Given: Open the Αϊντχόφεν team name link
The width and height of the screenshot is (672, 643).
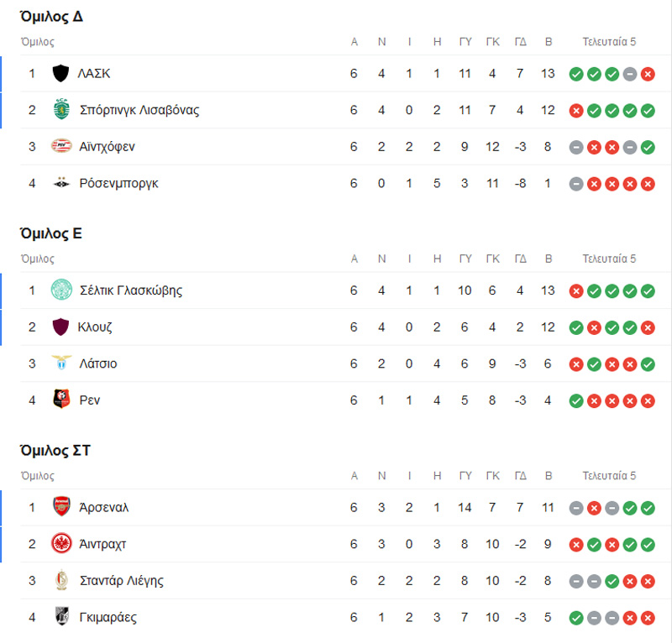Looking at the screenshot, I should point(108,147).
